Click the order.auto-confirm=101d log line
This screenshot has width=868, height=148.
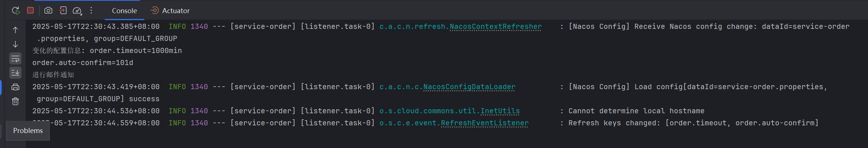(x=83, y=63)
